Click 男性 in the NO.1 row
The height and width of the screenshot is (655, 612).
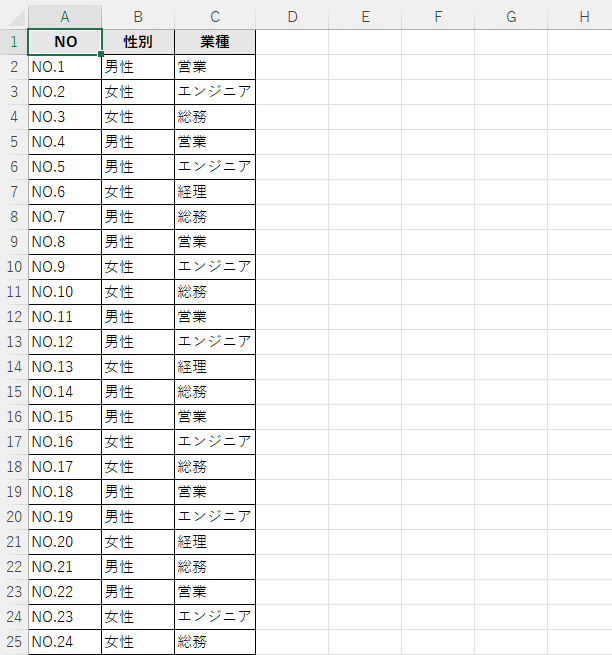[x=138, y=67]
